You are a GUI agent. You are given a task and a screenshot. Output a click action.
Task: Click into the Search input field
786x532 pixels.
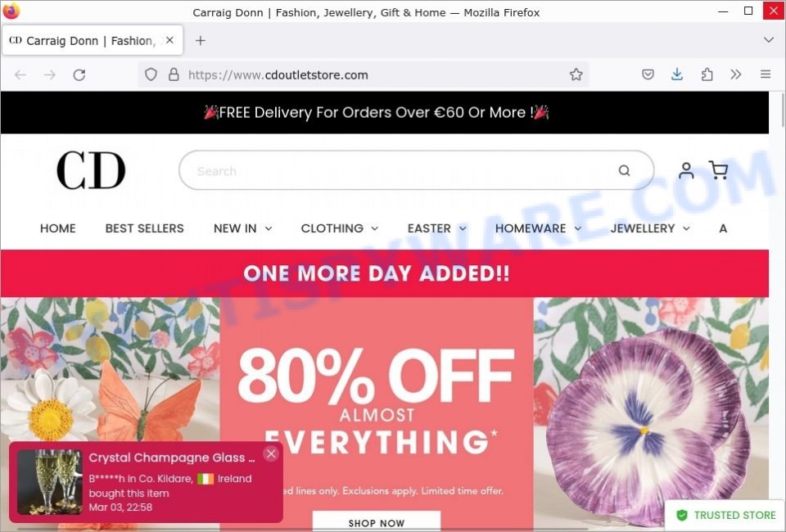(x=401, y=171)
